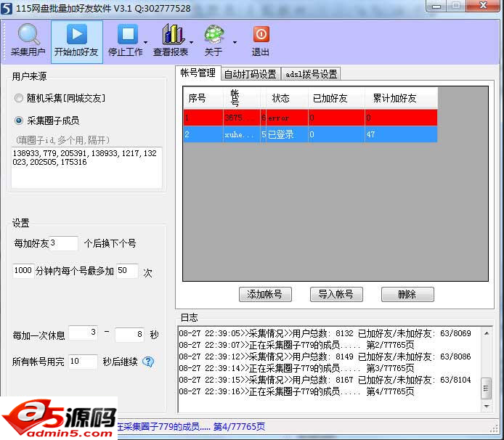Image resolution: width=504 pixels, height=440 pixels.
Task: Select account row 2 with 已登录
Action: click(x=310, y=134)
